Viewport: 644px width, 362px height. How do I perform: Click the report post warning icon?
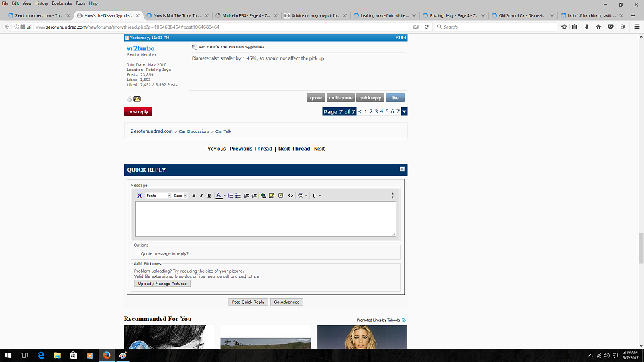point(138,99)
